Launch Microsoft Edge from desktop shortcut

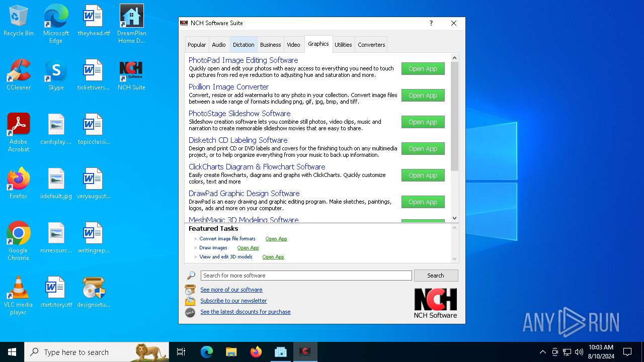tap(56, 24)
